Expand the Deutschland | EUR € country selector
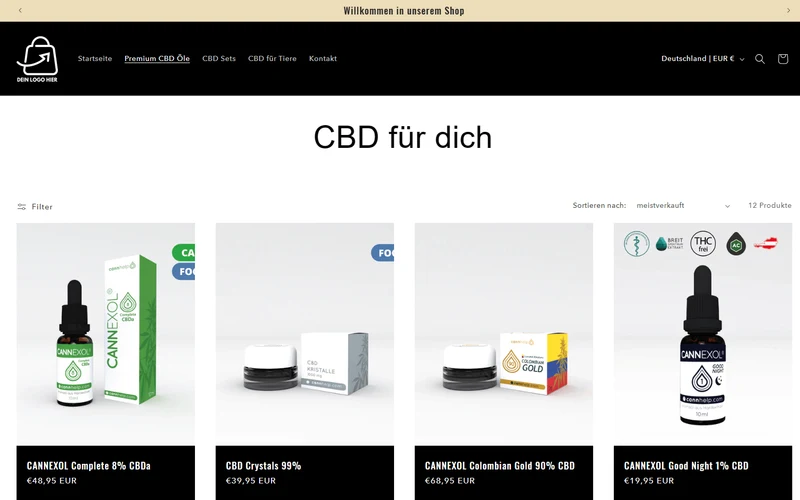Image resolution: width=800 pixels, height=500 pixels. click(703, 59)
